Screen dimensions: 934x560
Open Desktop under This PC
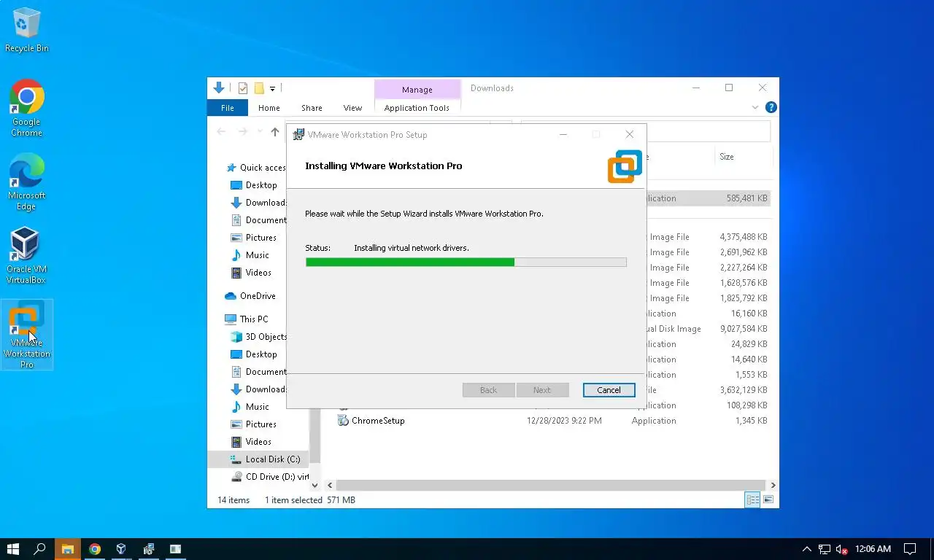pyautogui.click(x=254, y=354)
